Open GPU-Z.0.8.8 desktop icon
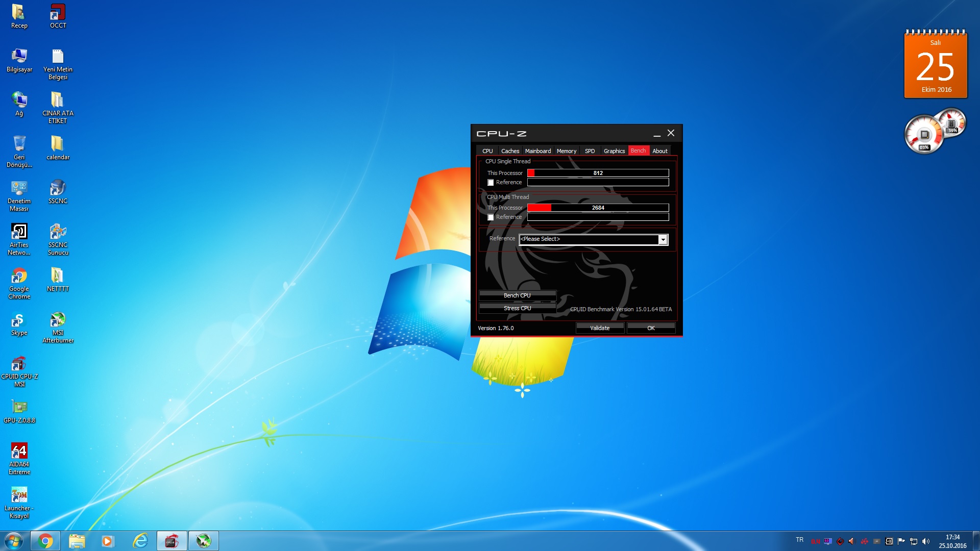The height and width of the screenshot is (551, 980). click(x=19, y=411)
